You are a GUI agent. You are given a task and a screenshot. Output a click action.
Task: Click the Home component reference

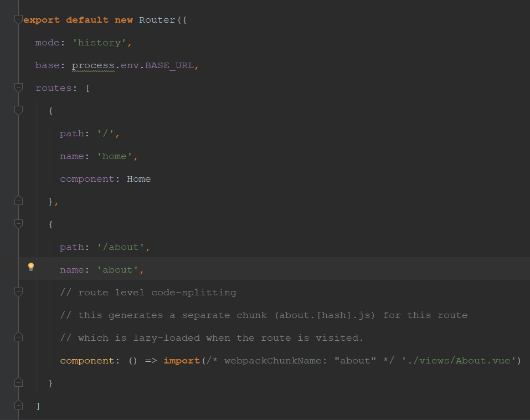(138, 179)
